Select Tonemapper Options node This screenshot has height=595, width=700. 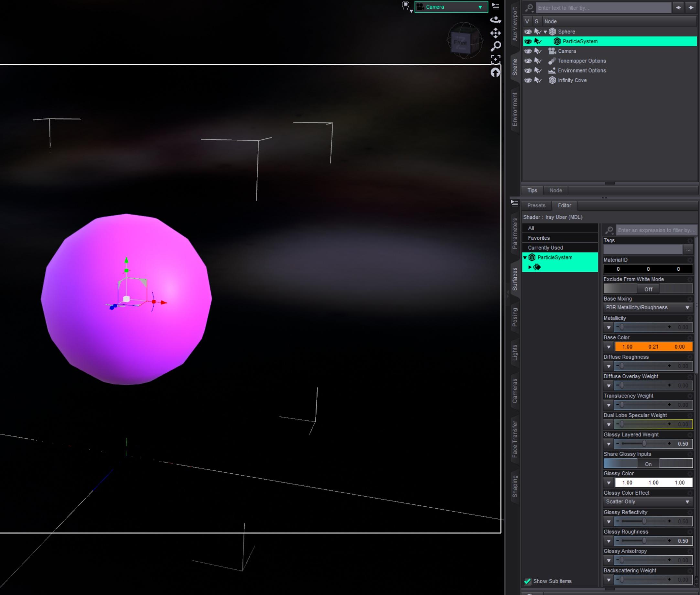tap(581, 61)
